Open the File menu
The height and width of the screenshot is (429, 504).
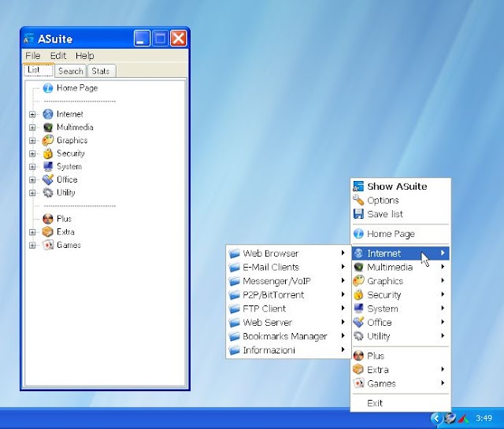[33, 56]
